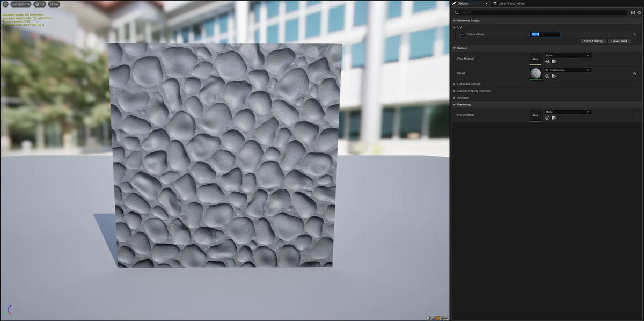The height and width of the screenshot is (321, 644).
Task: Click Phys Material None thumbnail
Action: 536,59
